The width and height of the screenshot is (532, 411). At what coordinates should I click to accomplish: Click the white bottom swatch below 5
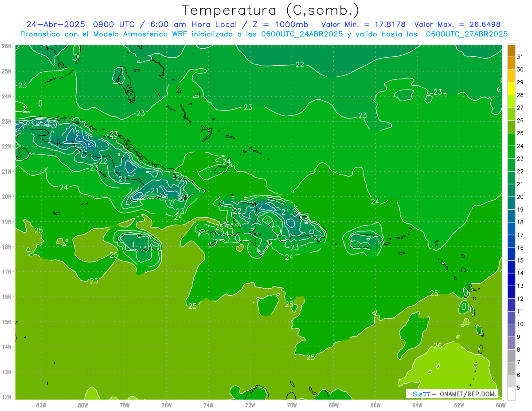[511, 394]
